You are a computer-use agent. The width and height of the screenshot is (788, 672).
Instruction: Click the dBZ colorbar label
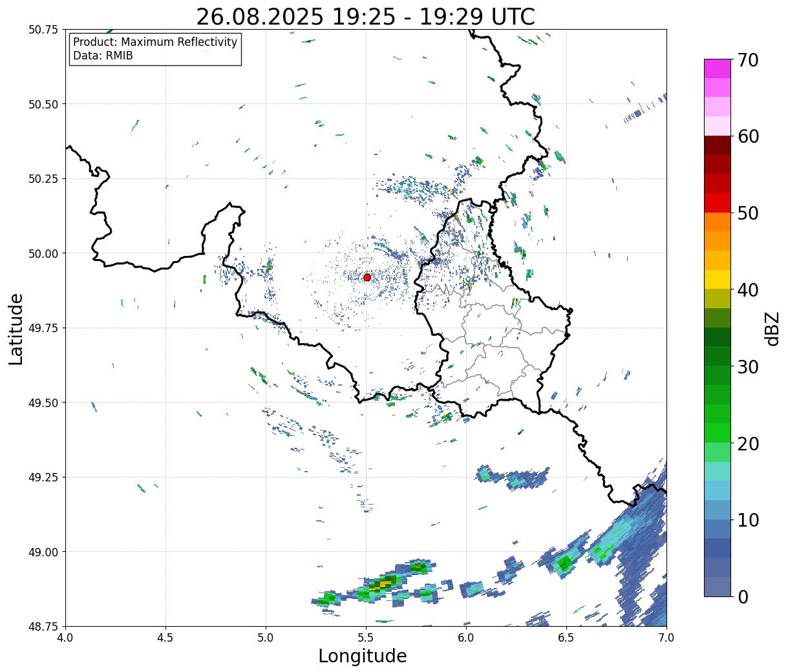pyautogui.click(x=771, y=328)
